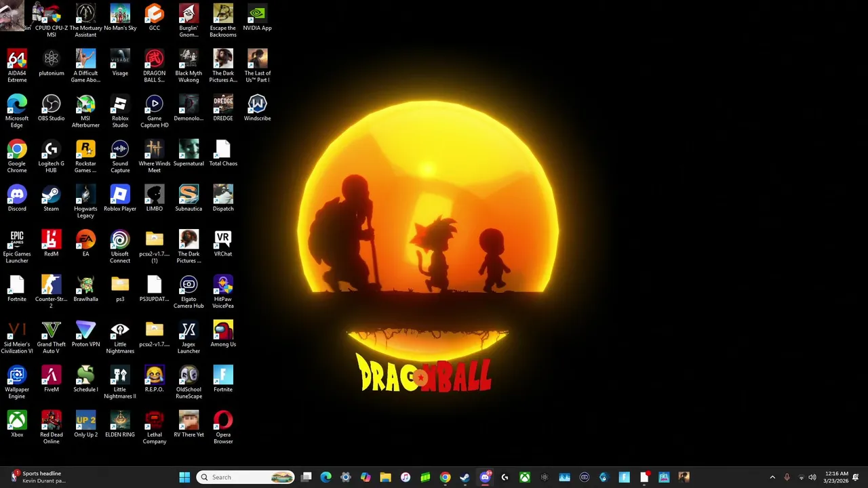
Task: Select the R.E.P.O. desktop shortcut
Action: pyautogui.click(x=155, y=380)
